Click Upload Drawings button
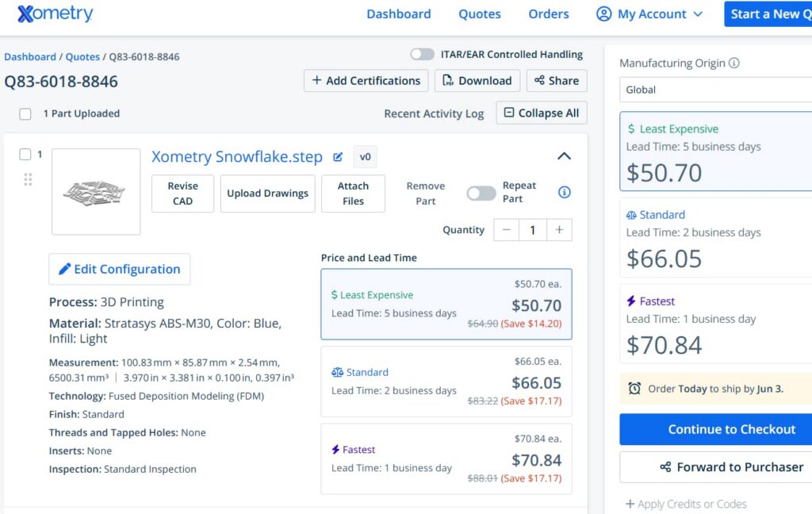Screen dimensions: 812x514 point(268,194)
